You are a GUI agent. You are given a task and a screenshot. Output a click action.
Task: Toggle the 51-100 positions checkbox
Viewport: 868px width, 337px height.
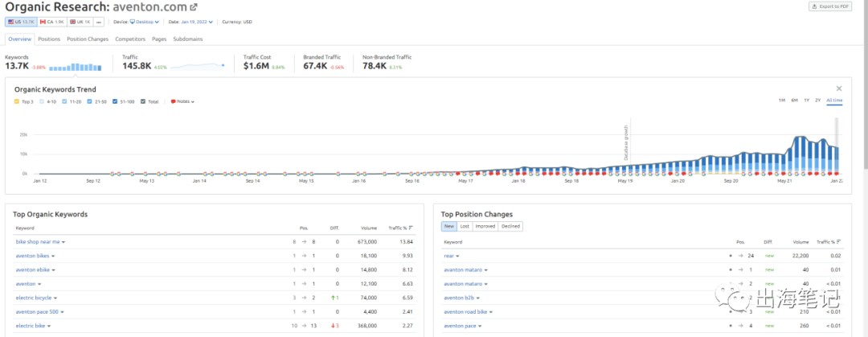point(115,101)
